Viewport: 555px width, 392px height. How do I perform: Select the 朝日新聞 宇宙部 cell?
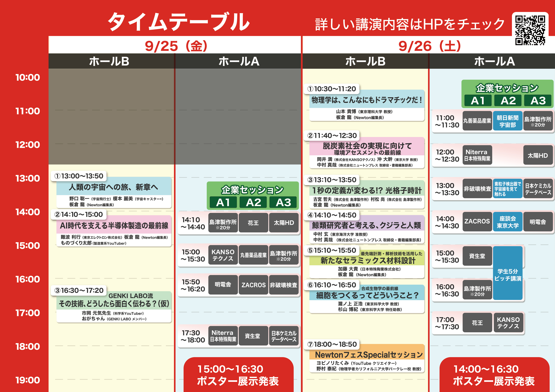pyautogui.click(x=508, y=121)
